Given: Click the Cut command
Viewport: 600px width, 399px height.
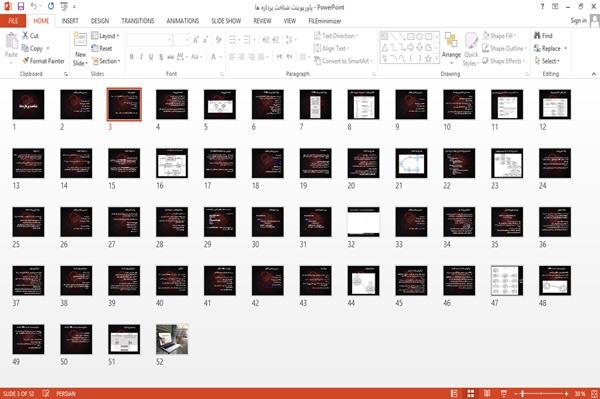Looking at the screenshot, I should tap(30, 36).
